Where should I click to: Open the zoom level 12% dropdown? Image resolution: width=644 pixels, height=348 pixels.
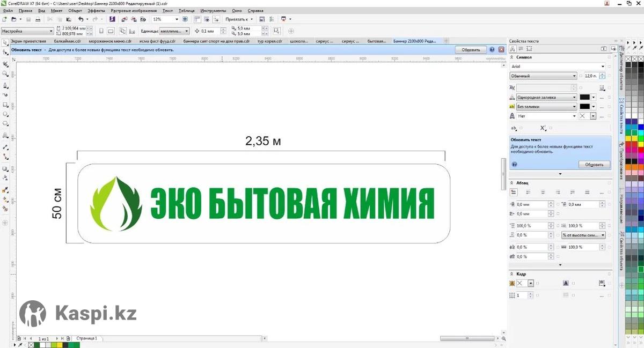[x=177, y=19]
